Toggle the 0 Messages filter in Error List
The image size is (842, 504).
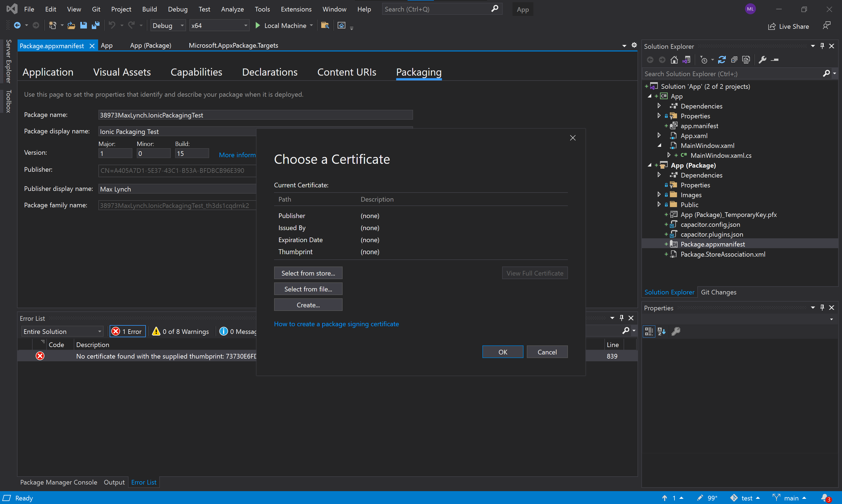coord(238,331)
